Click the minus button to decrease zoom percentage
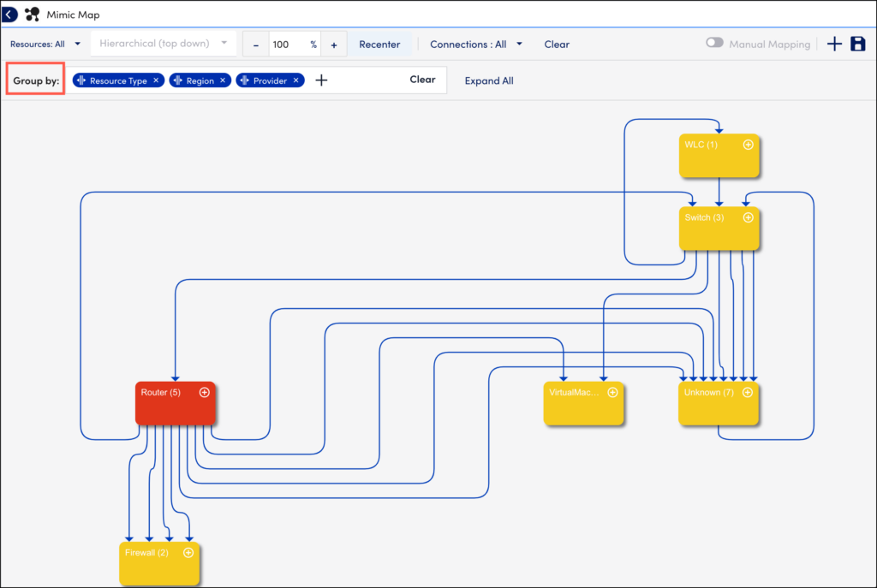Viewport: 877px width, 588px height. tap(256, 44)
